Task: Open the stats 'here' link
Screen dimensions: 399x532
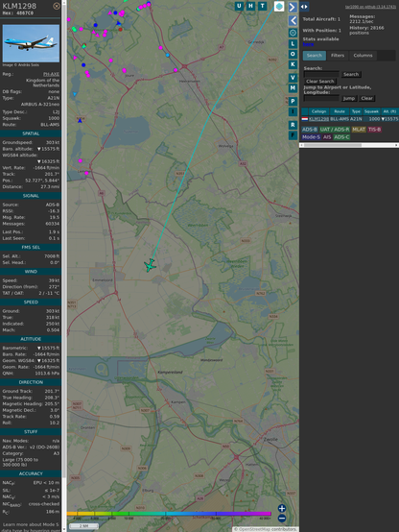Action: coord(308,44)
